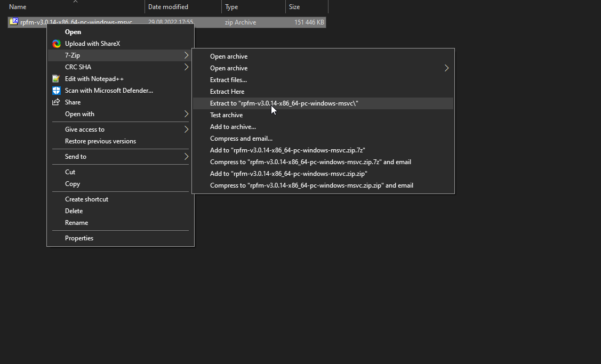Click the zip archive file icon
The width and height of the screenshot is (601, 364).
click(14, 21)
